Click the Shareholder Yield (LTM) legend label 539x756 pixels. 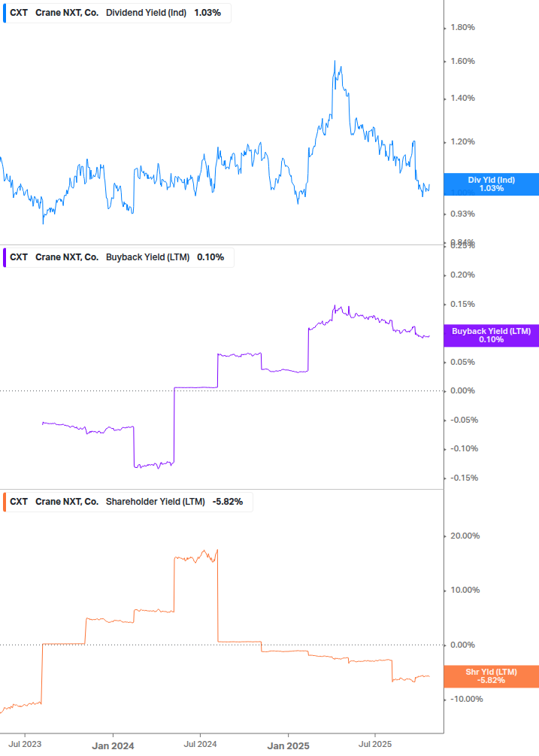click(155, 502)
